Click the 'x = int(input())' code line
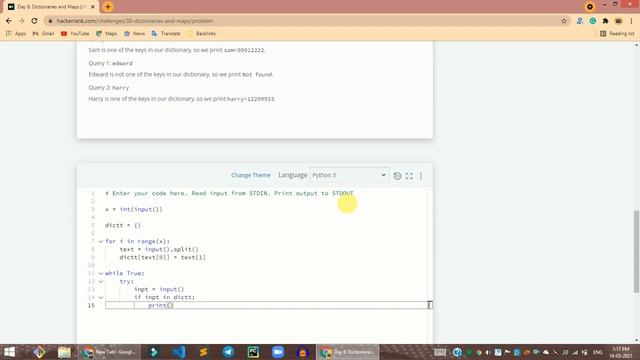The image size is (640, 360). click(x=133, y=209)
